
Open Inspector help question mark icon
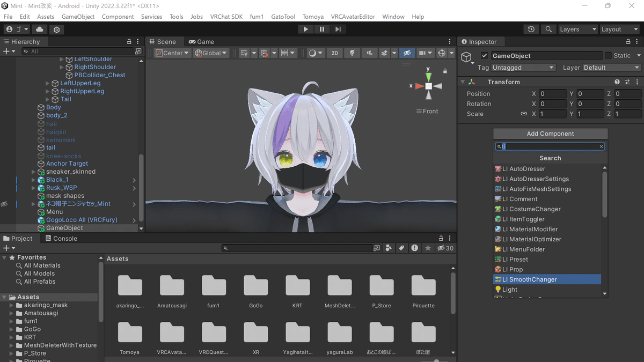point(617,82)
